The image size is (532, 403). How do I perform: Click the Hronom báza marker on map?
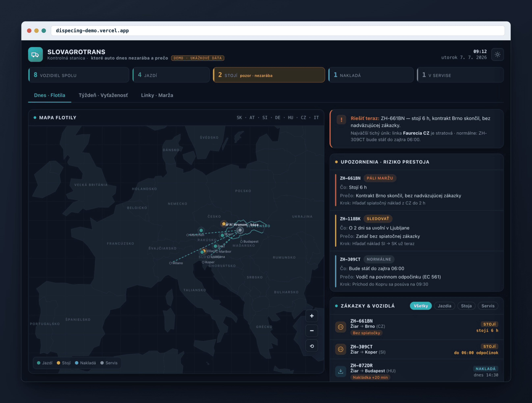[x=240, y=230]
